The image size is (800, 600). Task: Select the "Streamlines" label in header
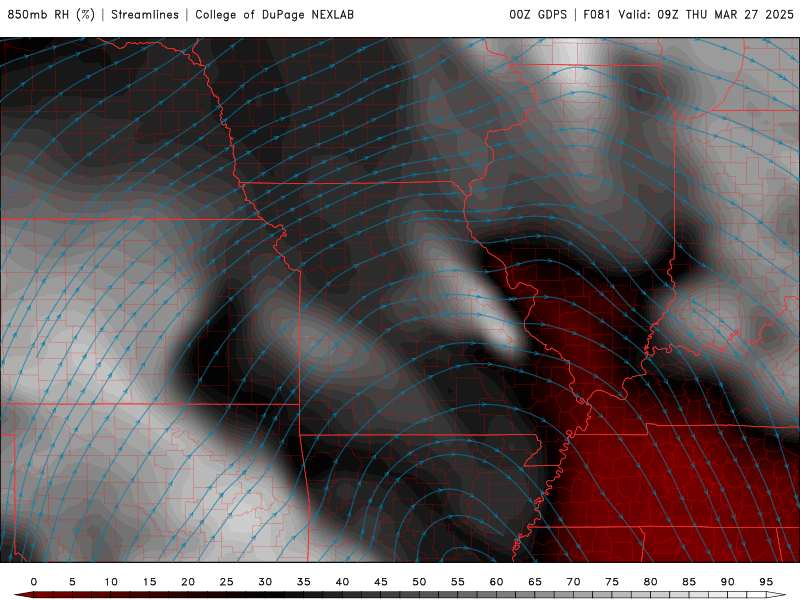[x=145, y=15]
